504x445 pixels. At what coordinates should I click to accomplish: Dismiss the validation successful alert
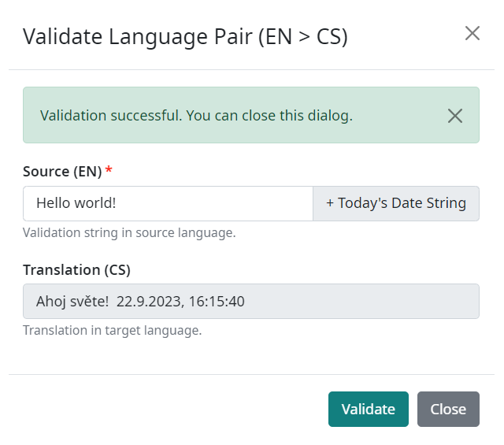click(455, 116)
